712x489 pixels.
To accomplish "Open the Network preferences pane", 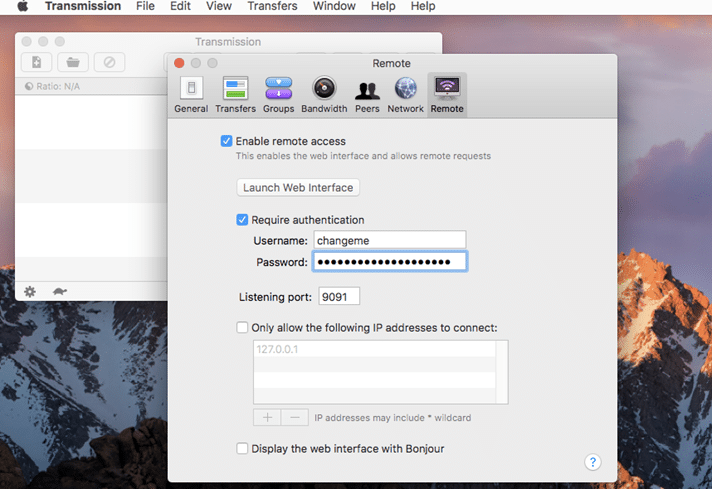I will 405,94.
